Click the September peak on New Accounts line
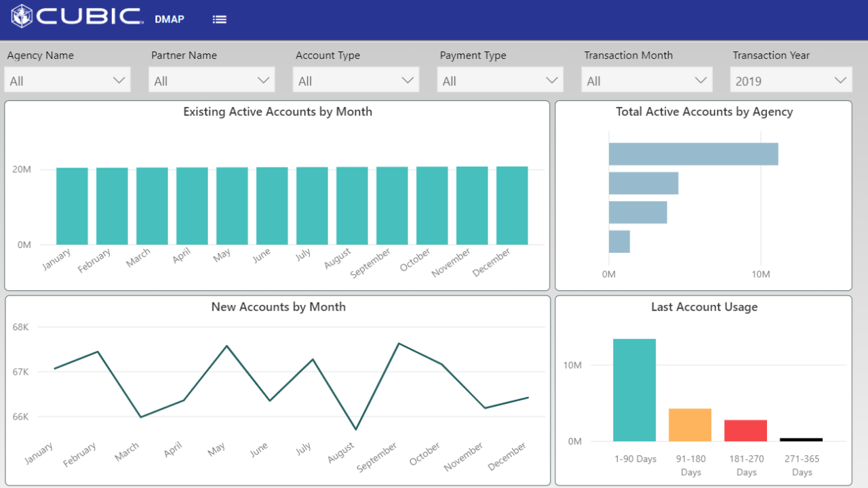 coord(398,344)
